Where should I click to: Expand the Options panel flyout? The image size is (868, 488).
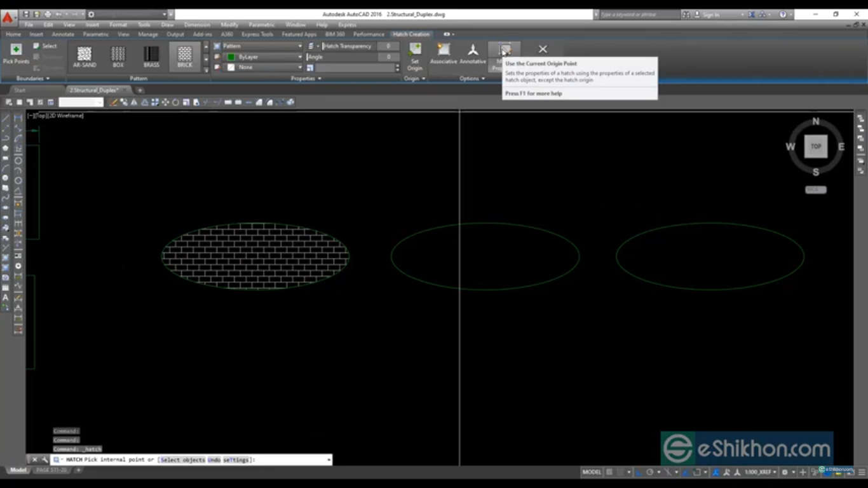point(483,78)
